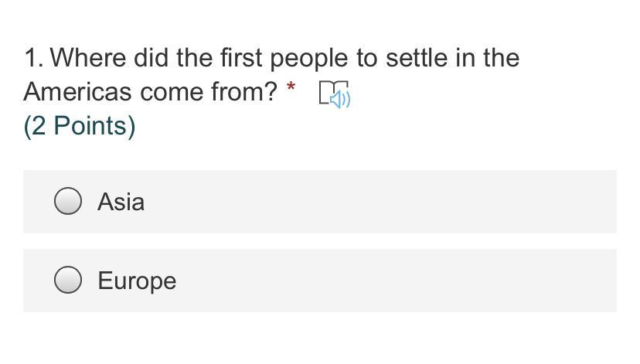Click the word "Americas" in the question

(x=77, y=92)
